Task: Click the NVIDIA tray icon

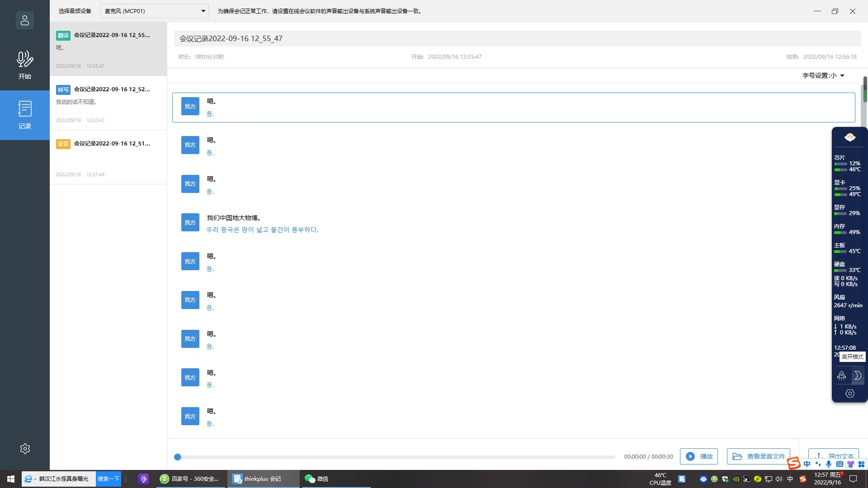Action: pyautogui.click(x=736, y=479)
